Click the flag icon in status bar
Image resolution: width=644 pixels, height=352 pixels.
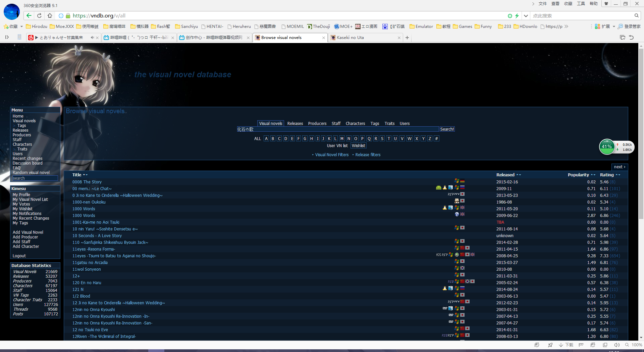pyautogui.click(x=581, y=345)
